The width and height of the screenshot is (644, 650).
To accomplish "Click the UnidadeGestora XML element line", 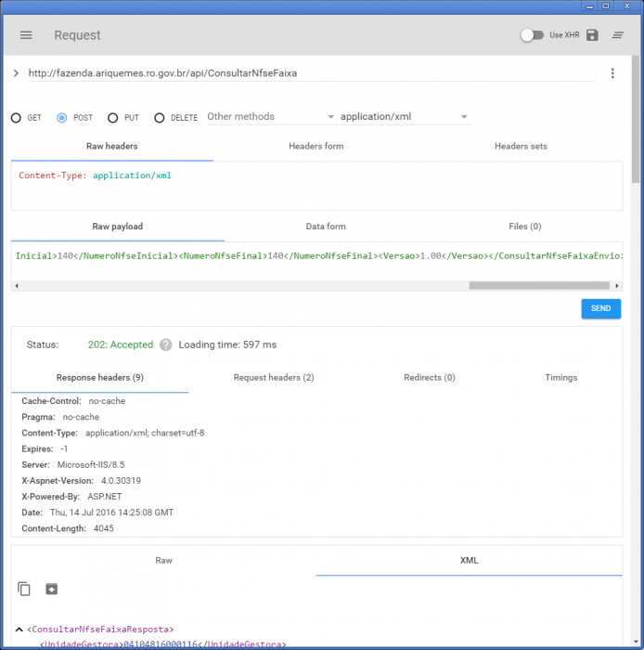I will coord(162,644).
